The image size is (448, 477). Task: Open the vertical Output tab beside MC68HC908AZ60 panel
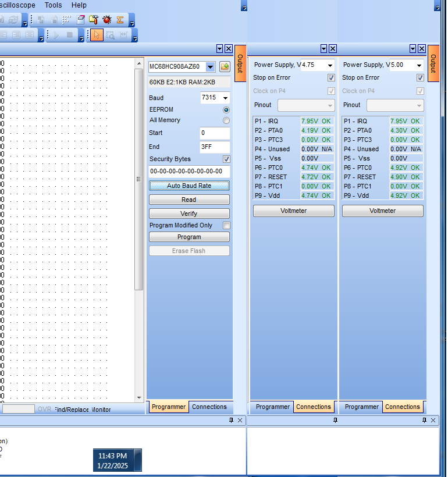[240, 63]
